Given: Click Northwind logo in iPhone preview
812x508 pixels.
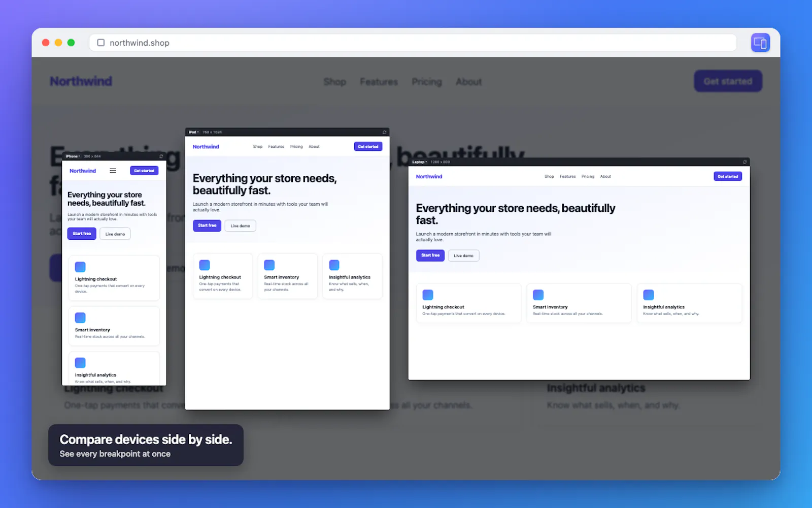Looking at the screenshot, I should 83,171.
